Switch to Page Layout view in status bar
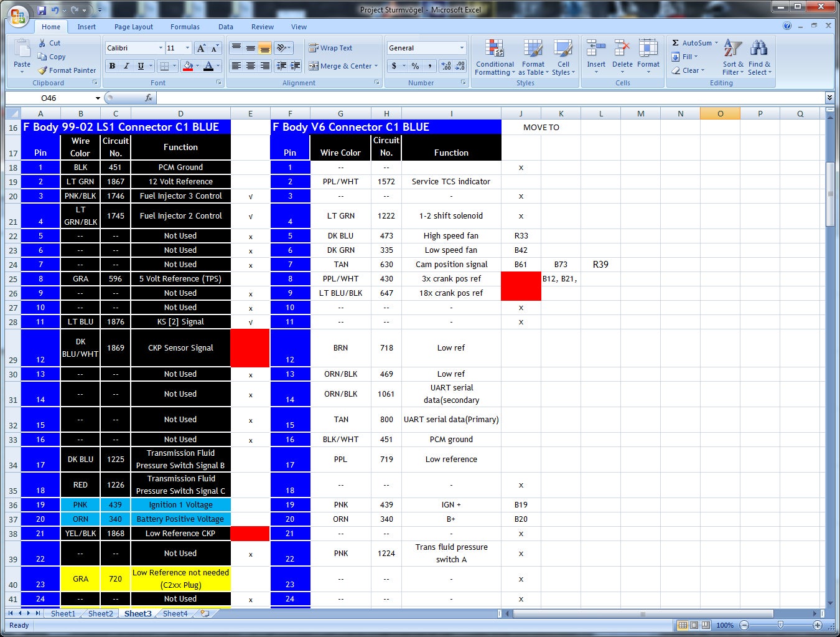The image size is (840, 637). click(694, 625)
